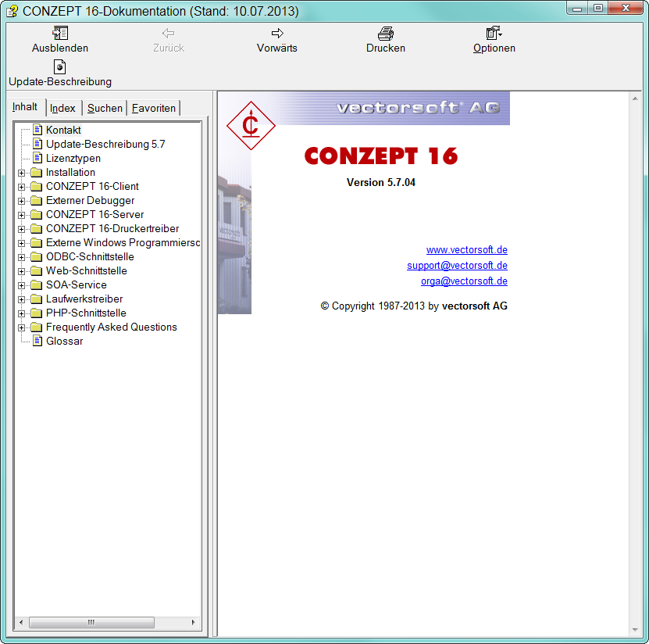Expand the ODBC-Schnittstelle tree node
Image resolution: width=649 pixels, height=644 pixels.
click(x=21, y=257)
